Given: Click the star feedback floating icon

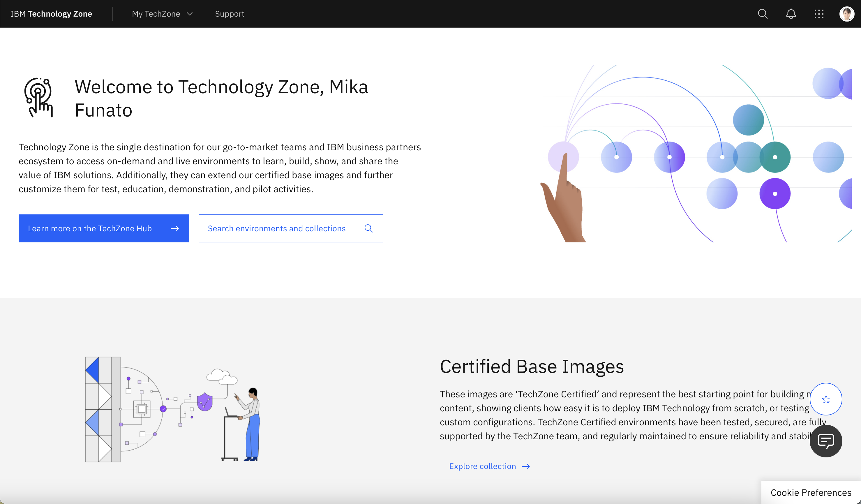Looking at the screenshot, I should point(826,399).
